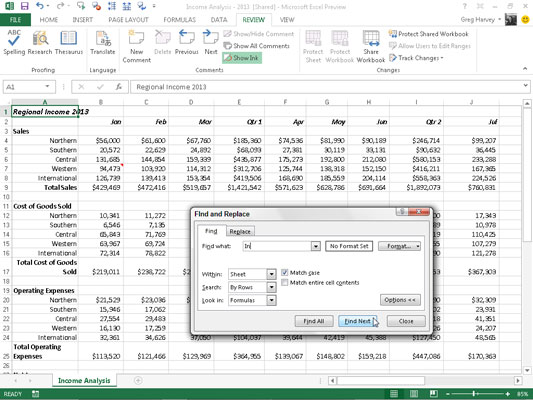Image resolution: width=533 pixels, height=400 pixels.
Task: Expand the Track Changes menu
Action: click(416, 58)
